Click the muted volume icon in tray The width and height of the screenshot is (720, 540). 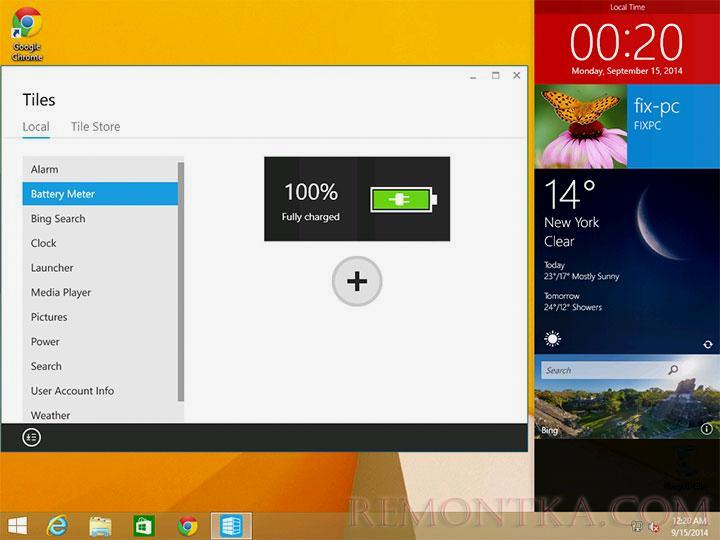[652, 526]
